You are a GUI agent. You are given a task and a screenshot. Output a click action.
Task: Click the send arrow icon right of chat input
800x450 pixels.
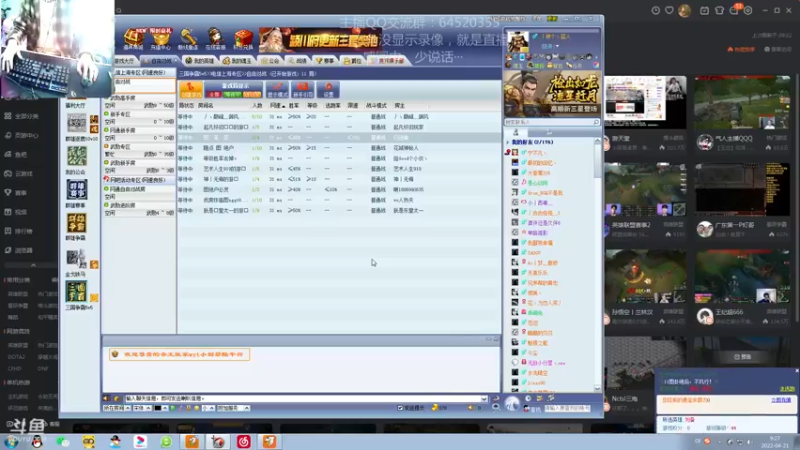(x=495, y=398)
